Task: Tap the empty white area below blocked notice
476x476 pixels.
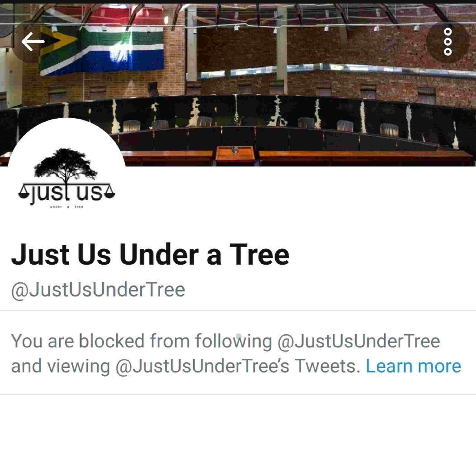Action: click(238, 435)
